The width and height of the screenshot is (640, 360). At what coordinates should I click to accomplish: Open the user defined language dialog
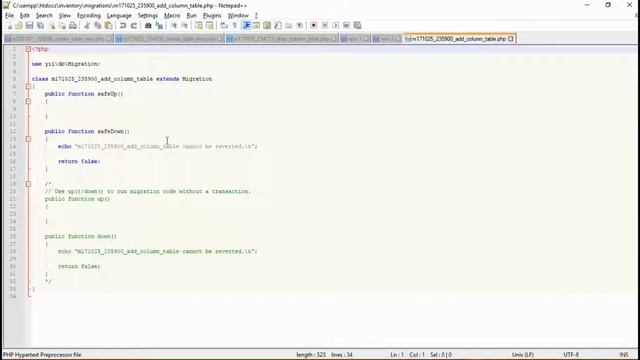click(x=256, y=26)
